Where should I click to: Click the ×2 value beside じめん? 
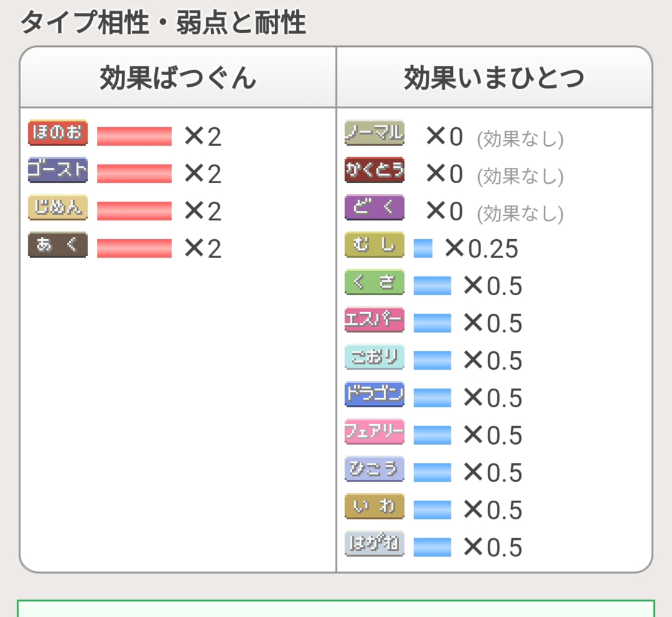coord(203,211)
